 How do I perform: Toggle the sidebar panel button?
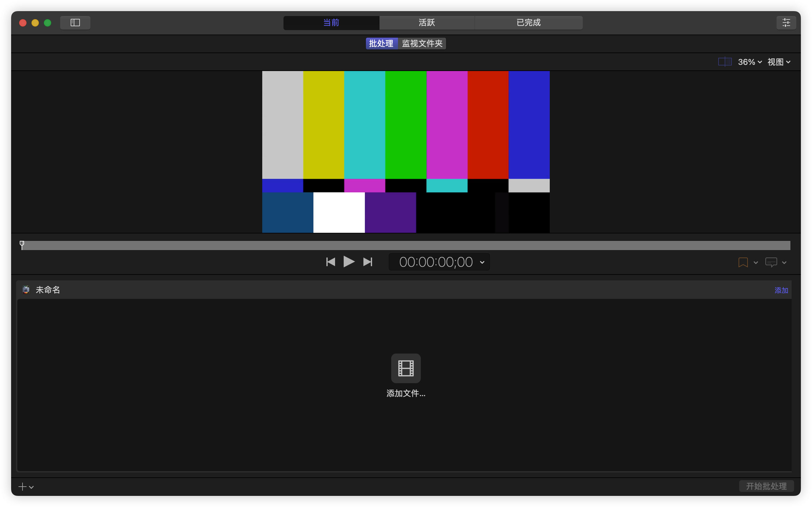75,23
